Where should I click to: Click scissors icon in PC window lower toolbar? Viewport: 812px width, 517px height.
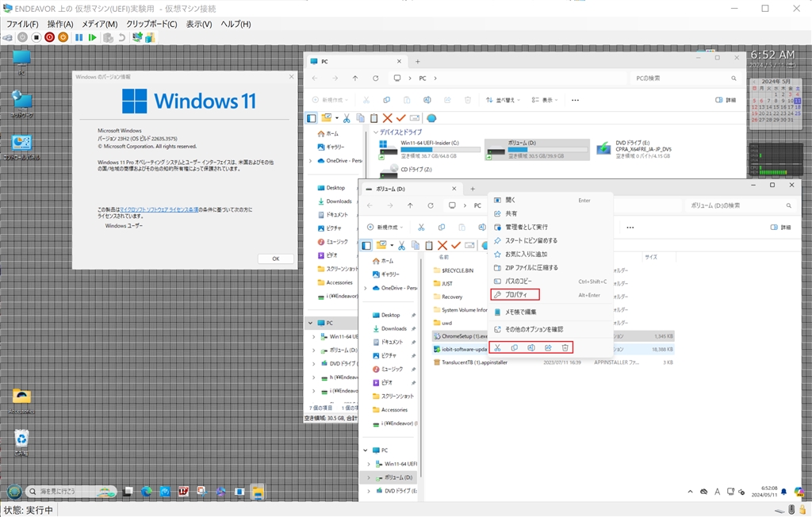point(347,118)
